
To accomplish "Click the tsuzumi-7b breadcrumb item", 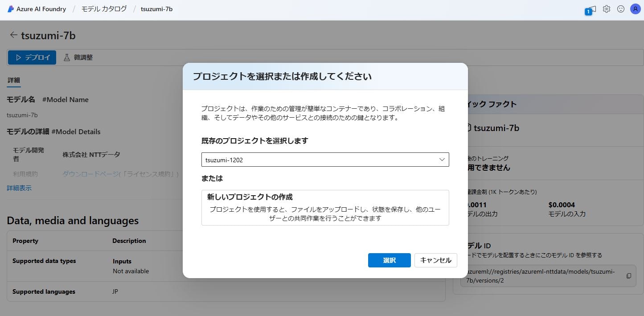I will point(156,9).
